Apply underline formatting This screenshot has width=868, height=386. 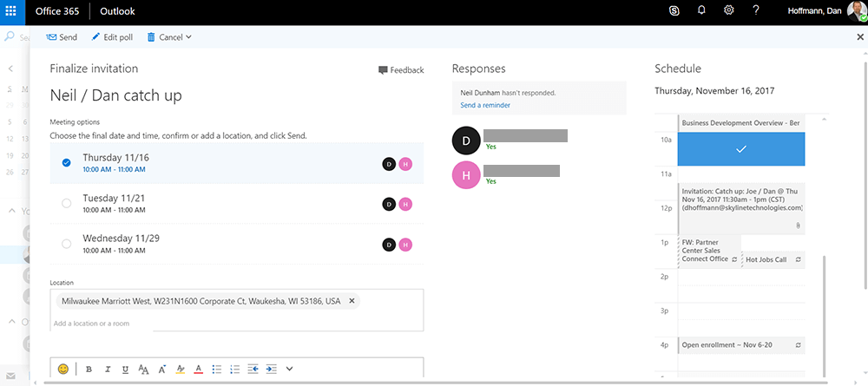[x=125, y=369]
